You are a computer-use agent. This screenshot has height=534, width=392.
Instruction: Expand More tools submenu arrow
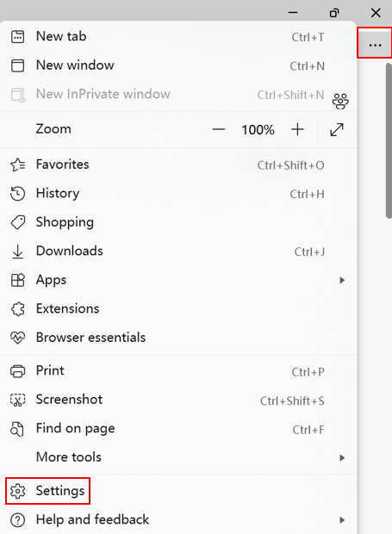tap(342, 457)
